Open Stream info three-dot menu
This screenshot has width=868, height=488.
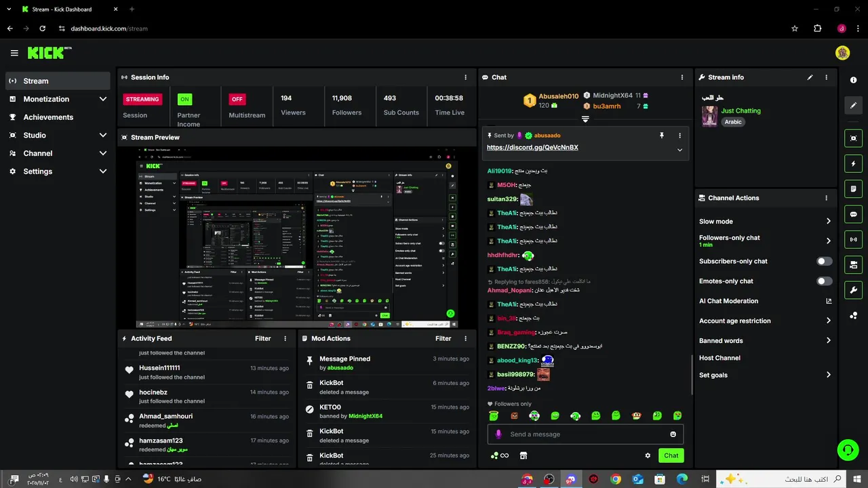pos(826,77)
